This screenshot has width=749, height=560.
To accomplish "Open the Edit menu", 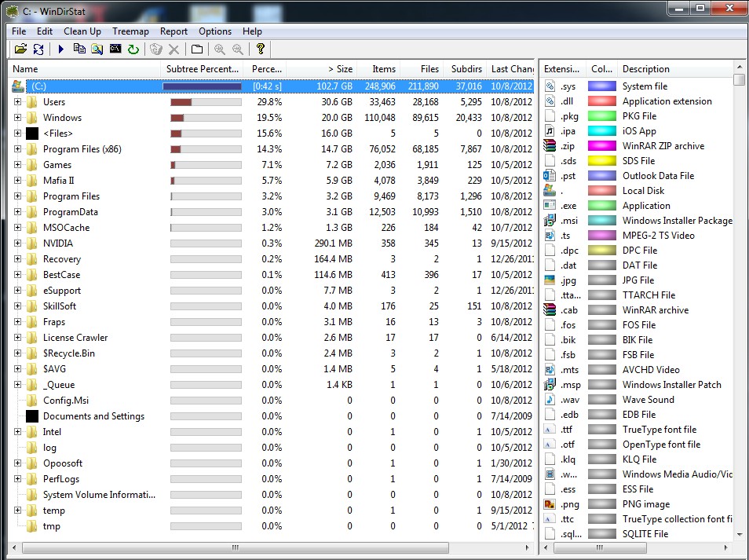I will (x=45, y=31).
